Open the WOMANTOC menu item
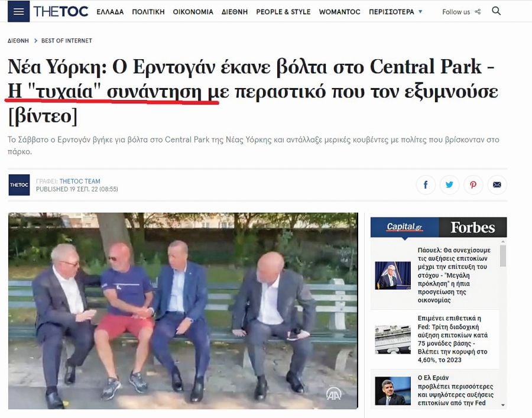Viewport: 532px width, 418px height. 339,12
